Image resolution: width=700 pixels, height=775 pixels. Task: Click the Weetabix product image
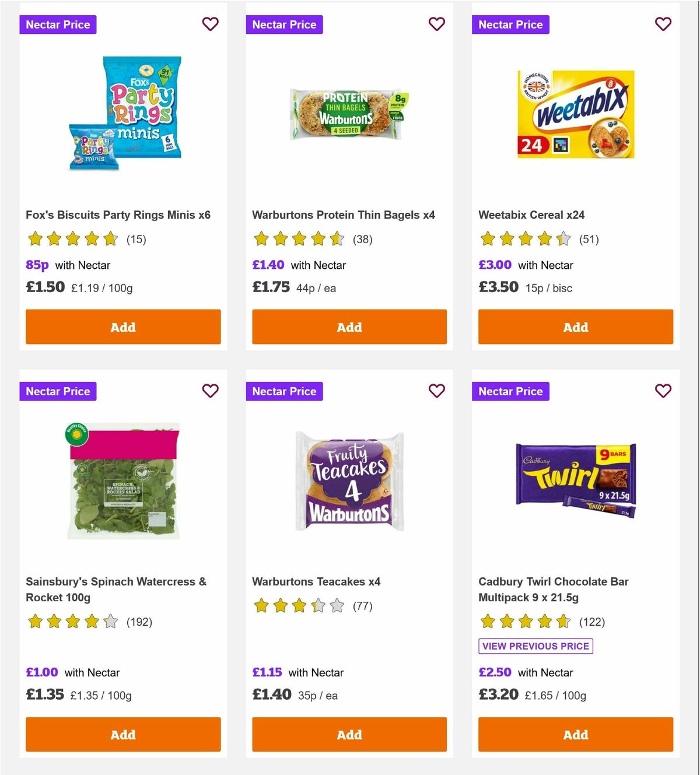[x=575, y=114]
